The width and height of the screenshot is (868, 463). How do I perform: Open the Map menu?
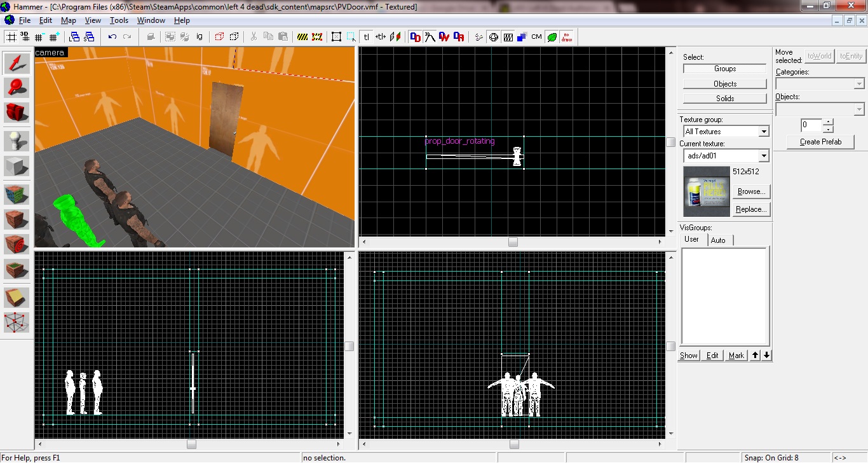(x=68, y=20)
